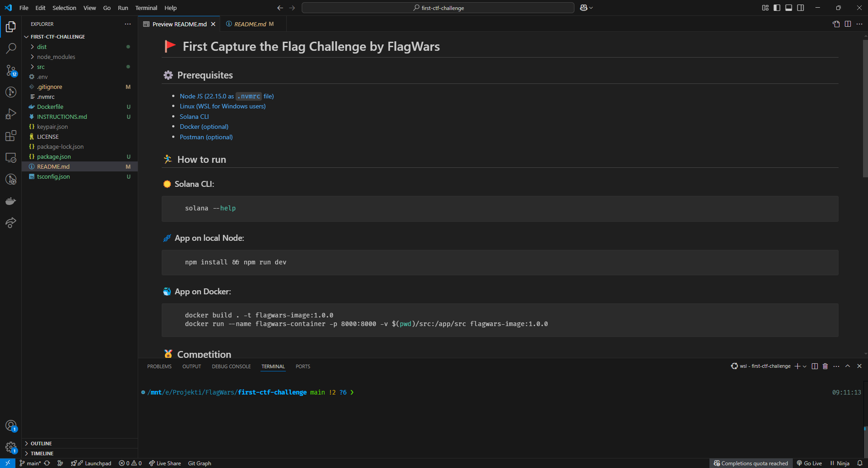This screenshot has height=468, width=868.
Task: Open the Docker view in activity bar
Action: pos(11,201)
